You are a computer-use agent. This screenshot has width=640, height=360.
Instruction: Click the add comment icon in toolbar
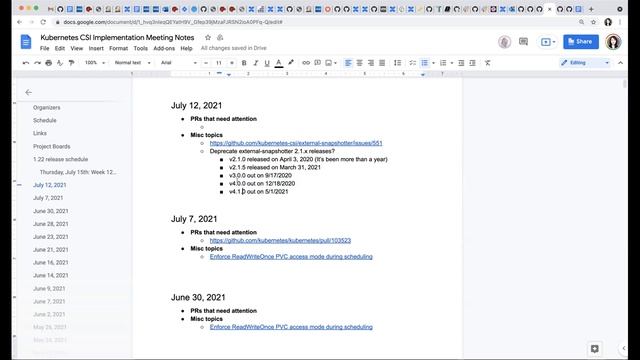[317, 63]
